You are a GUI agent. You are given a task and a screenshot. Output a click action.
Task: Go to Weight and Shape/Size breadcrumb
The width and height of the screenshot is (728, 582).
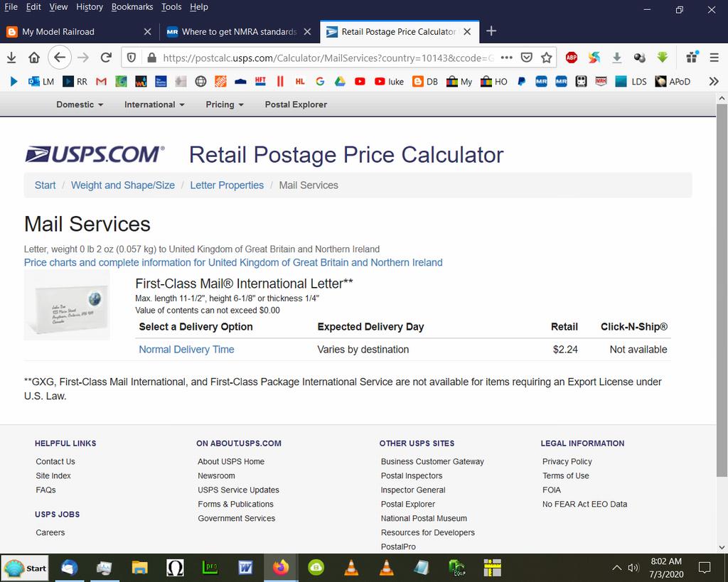pos(123,185)
